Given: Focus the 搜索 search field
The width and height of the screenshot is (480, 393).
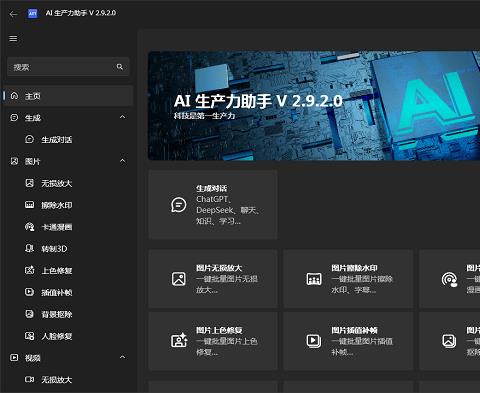Looking at the screenshot, I should 68,67.
